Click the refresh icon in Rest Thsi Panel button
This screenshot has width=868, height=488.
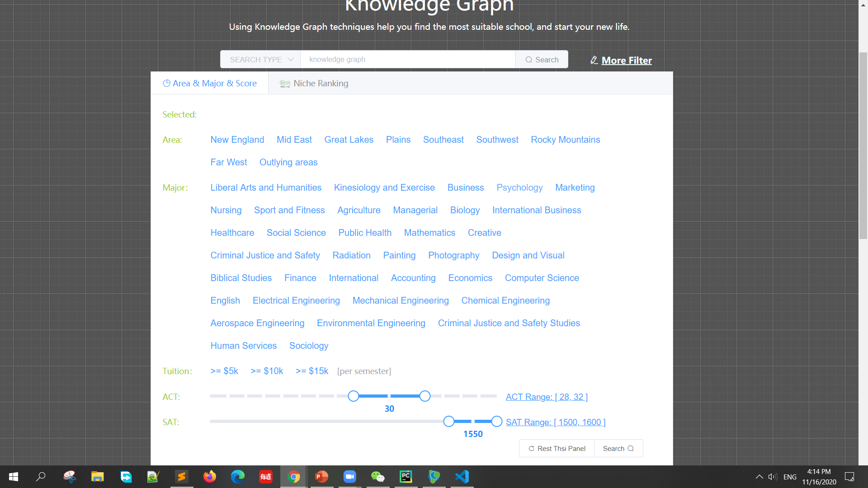click(531, 448)
